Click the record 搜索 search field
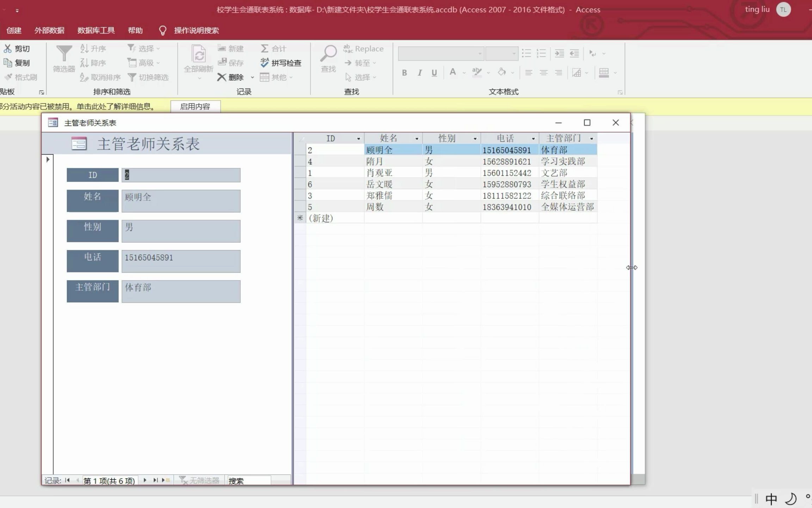 pos(249,480)
